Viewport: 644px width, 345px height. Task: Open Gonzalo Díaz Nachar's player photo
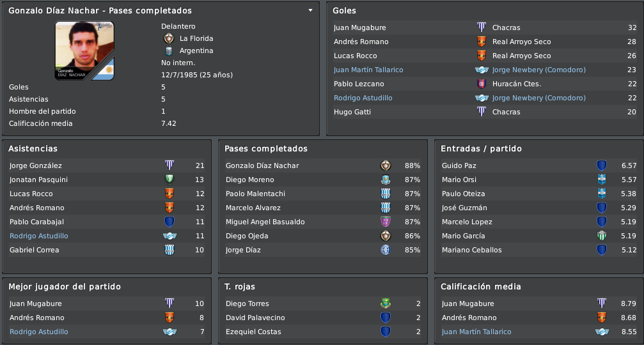[x=84, y=50]
